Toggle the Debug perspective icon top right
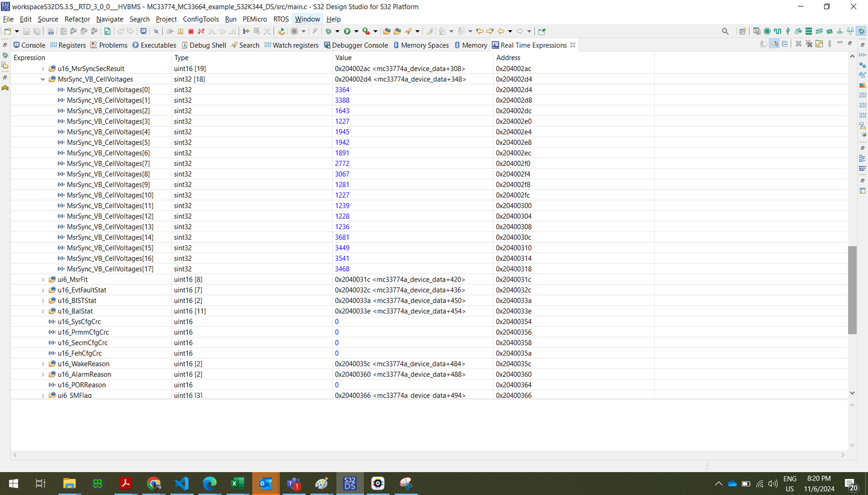This screenshot has width=868, height=495. (x=861, y=31)
